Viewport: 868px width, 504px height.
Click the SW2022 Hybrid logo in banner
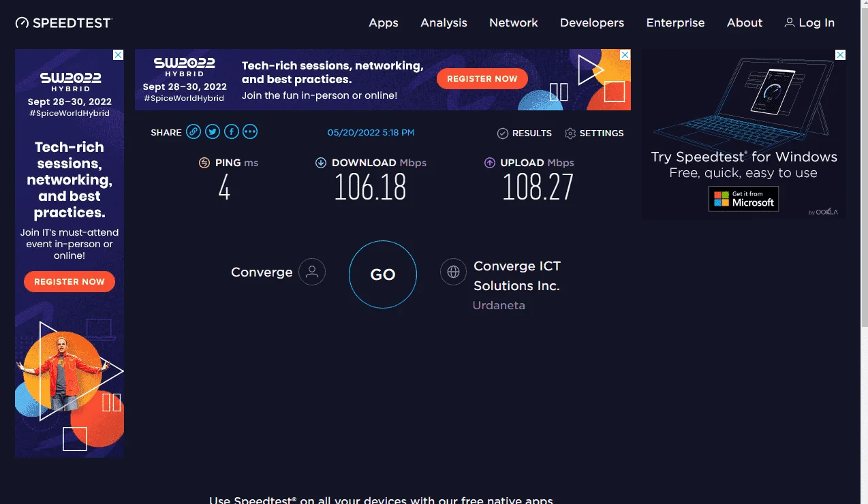pos(184,67)
